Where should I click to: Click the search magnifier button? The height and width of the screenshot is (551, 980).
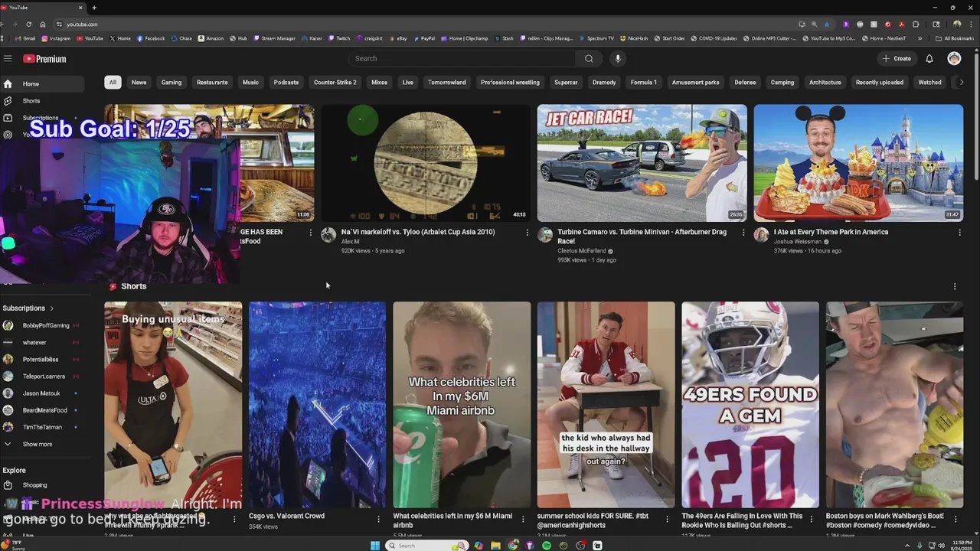(589, 58)
